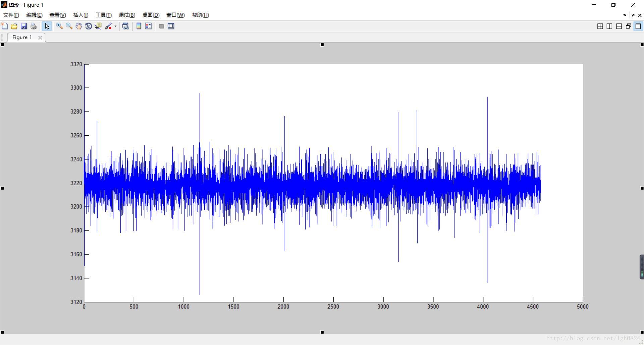Click the y-axis label 3120
The width and height of the screenshot is (644, 345).
tap(76, 302)
